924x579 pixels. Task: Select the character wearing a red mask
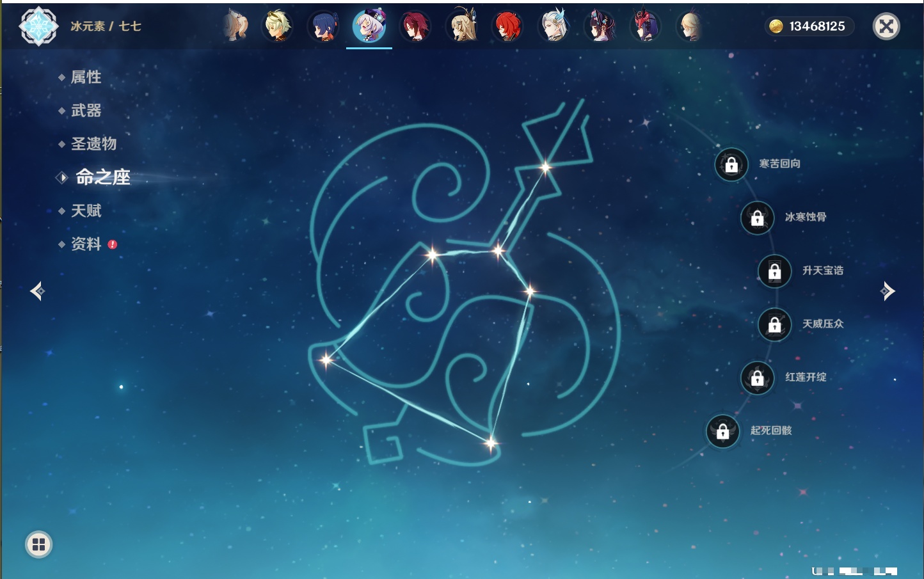(646, 26)
